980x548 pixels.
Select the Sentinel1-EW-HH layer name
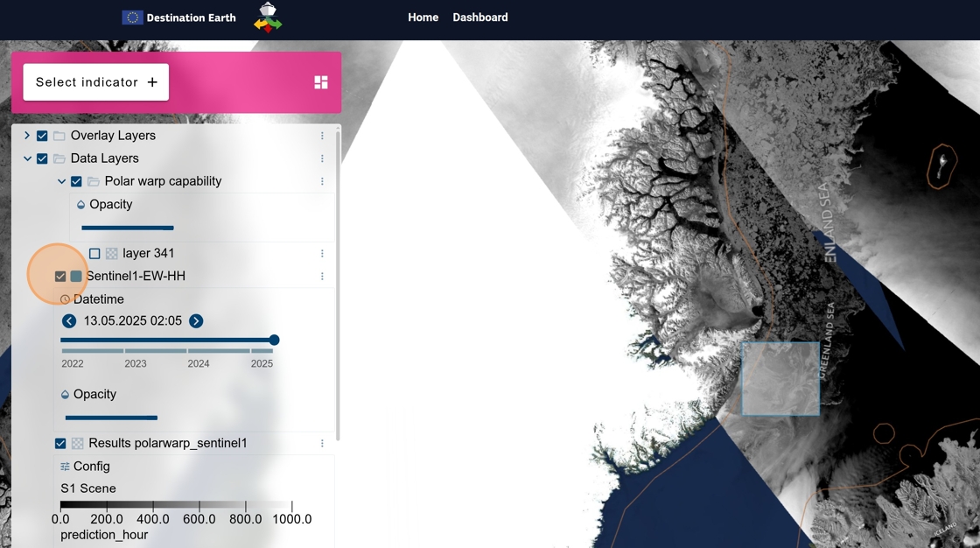coord(136,276)
